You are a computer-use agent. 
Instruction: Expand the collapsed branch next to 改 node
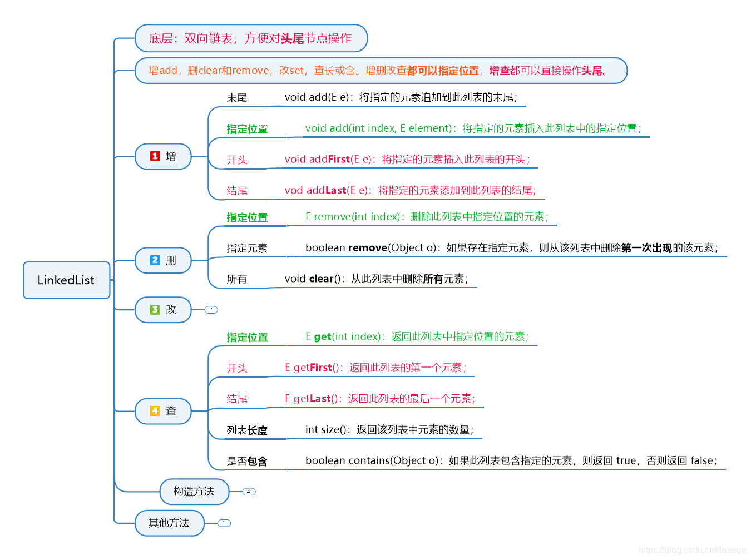coord(210,310)
